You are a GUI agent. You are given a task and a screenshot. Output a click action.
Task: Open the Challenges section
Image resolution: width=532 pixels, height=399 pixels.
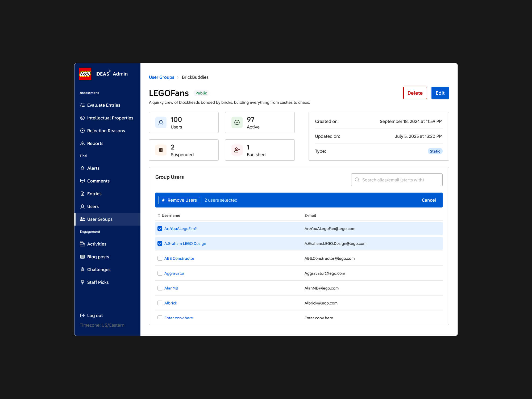107,269
